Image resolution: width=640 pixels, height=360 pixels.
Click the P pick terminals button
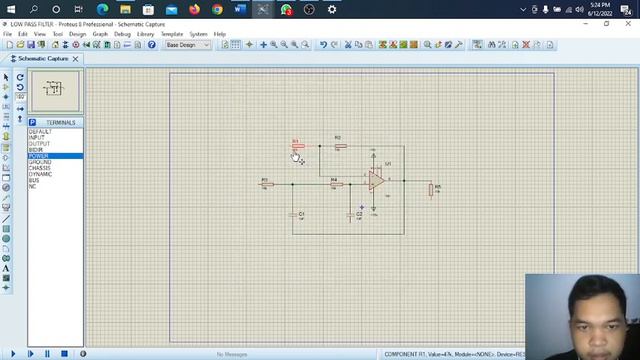point(33,122)
